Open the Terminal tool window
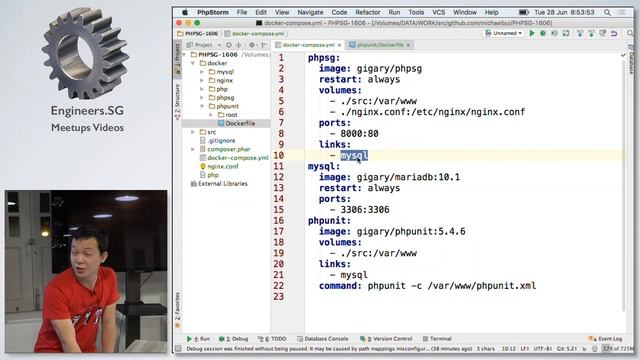640x360 pixels. 437,339
